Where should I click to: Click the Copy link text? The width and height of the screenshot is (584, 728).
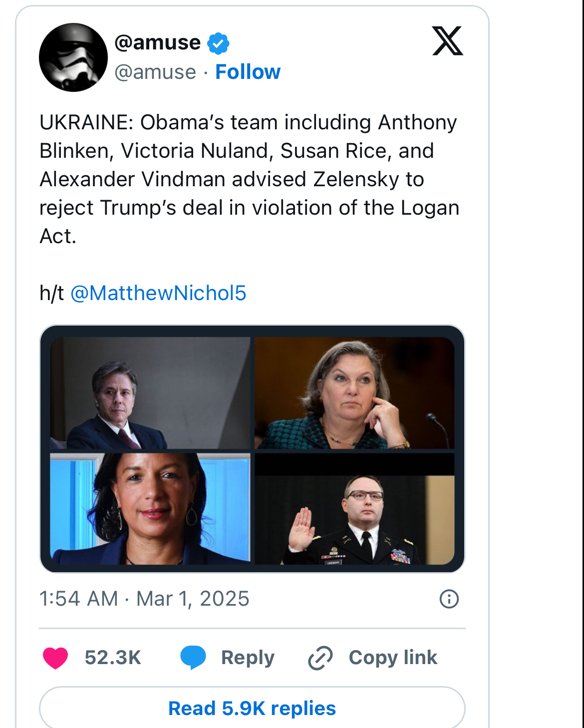coord(393,658)
